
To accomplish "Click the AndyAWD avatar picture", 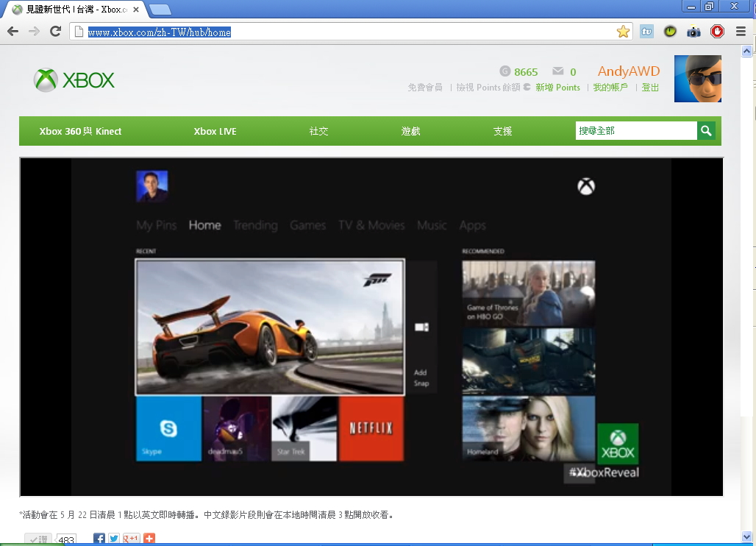I will pyautogui.click(x=698, y=79).
